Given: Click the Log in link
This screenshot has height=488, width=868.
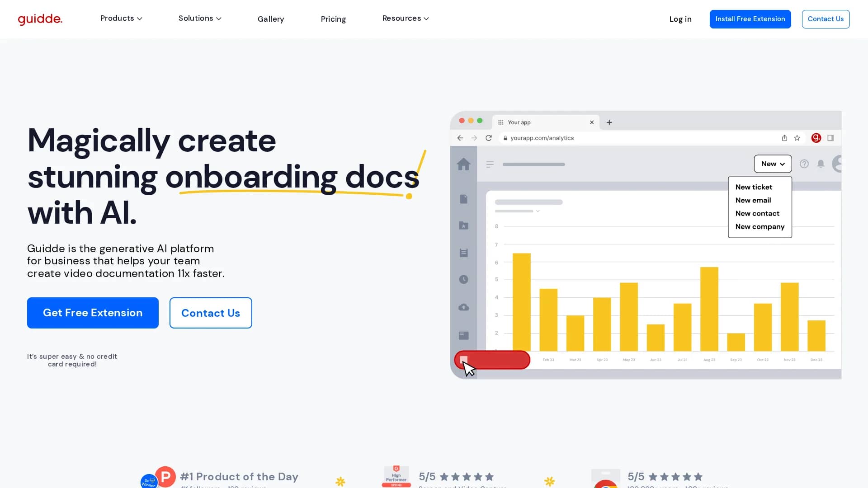Looking at the screenshot, I should tap(680, 19).
